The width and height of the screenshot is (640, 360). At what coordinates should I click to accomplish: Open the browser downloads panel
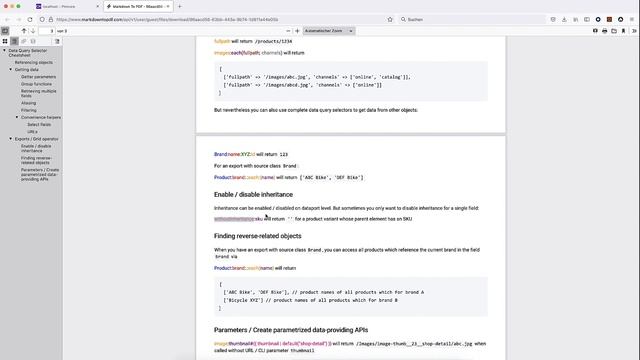pyautogui.click(x=564, y=19)
